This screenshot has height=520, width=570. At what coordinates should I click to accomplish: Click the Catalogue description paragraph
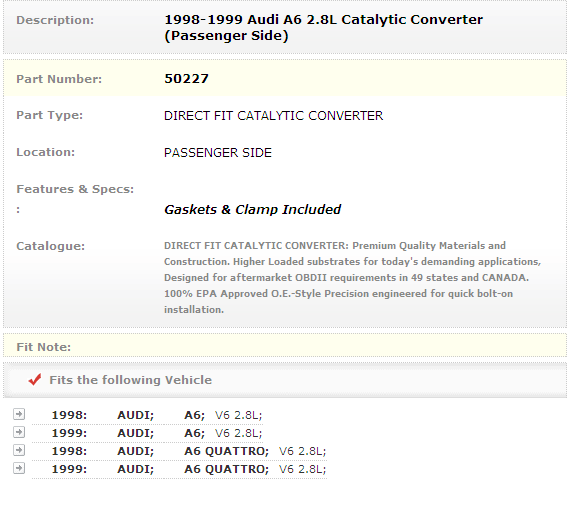pos(353,277)
